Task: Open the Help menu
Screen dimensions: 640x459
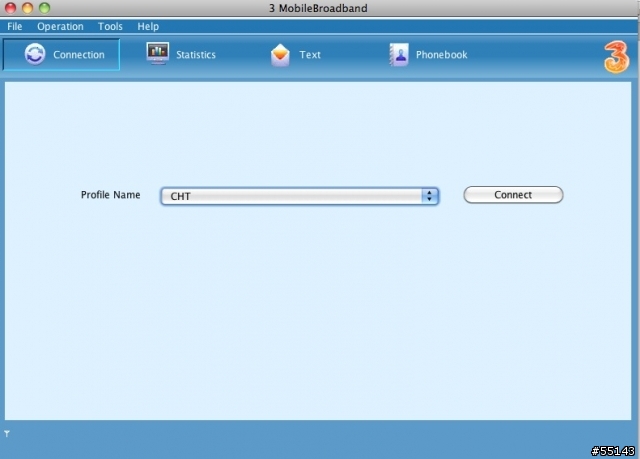Action: [x=148, y=27]
